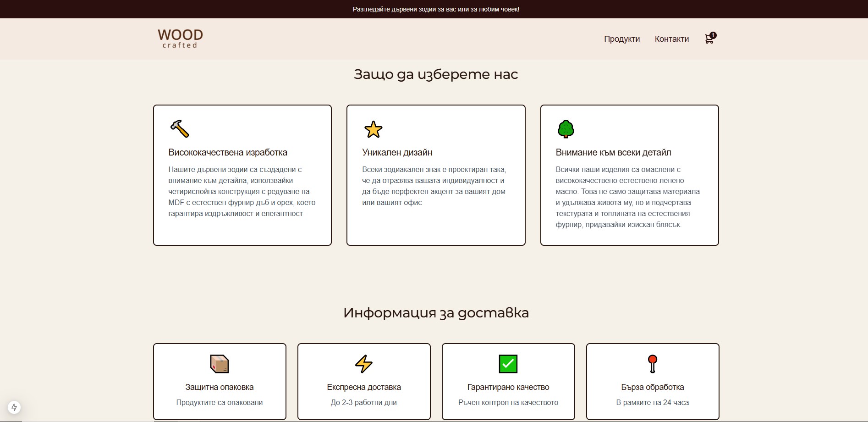Viewport: 868px width, 422px height.
Task: Click the red pin icon above Бърза обработка
Action: pyautogui.click(x=652, y=364)
